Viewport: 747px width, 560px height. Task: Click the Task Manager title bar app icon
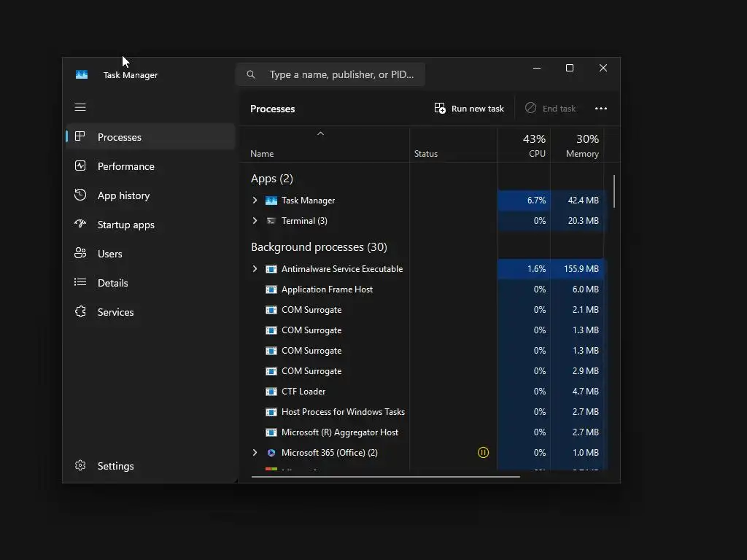82,75
